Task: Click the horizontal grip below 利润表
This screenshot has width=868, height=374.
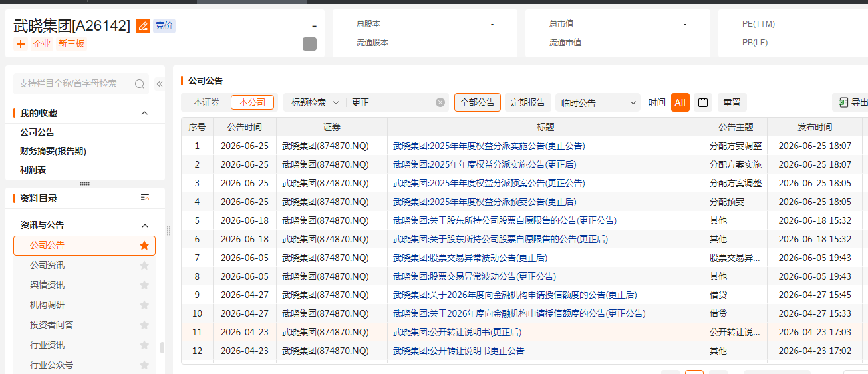Action: 85,184
